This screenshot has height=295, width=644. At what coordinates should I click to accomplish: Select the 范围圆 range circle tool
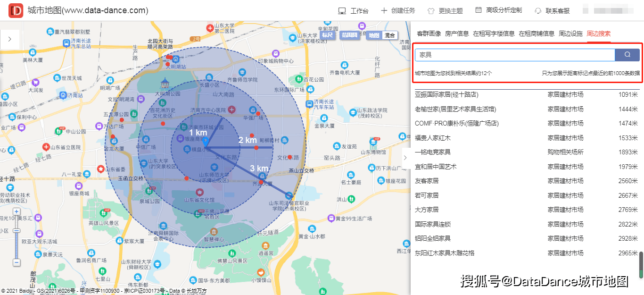click(x=349, y=35)
